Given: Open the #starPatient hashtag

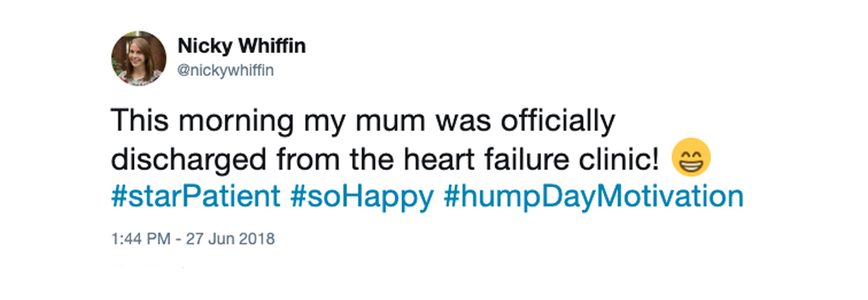Looking at the screenshot, I should point(196,197).
